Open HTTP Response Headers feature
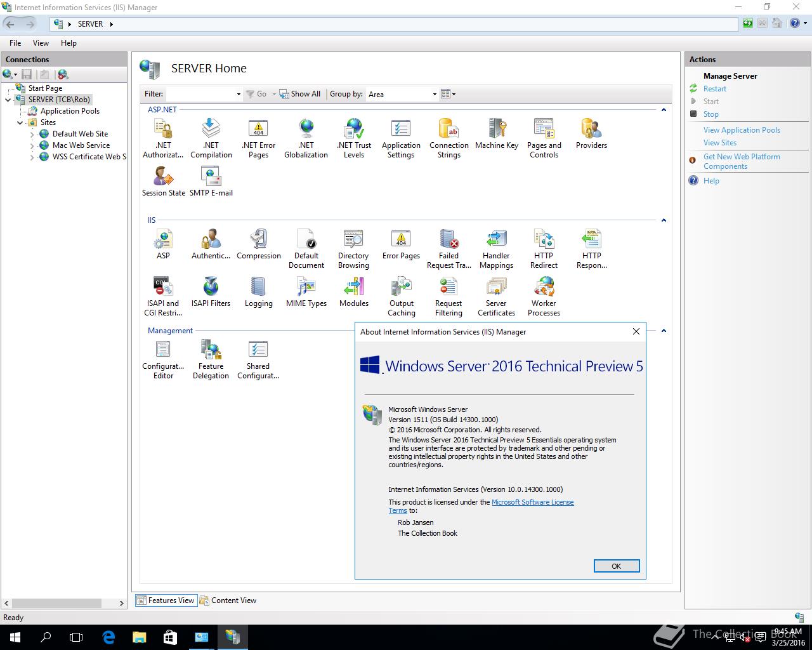Image resolution: width=812 pixels, height=650 pixels. [x=591, y=248]
